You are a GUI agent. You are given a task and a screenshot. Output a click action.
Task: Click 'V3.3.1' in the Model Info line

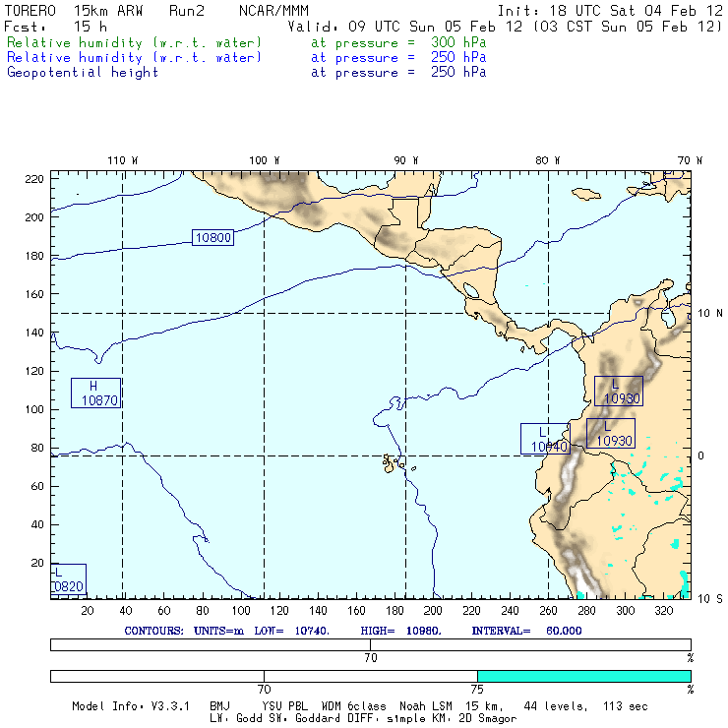pos(170,706)
